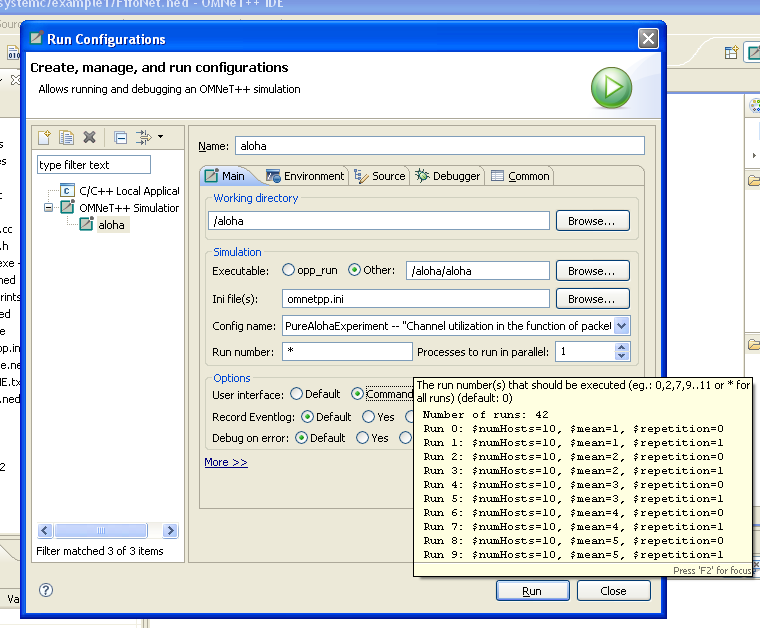Delete the selected launch configuration
This screenshot has width=760, height=628.
click(89, 138)
